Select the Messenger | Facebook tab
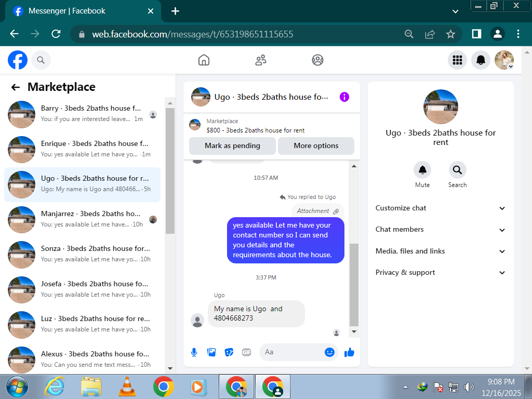 tap(83, 11)
